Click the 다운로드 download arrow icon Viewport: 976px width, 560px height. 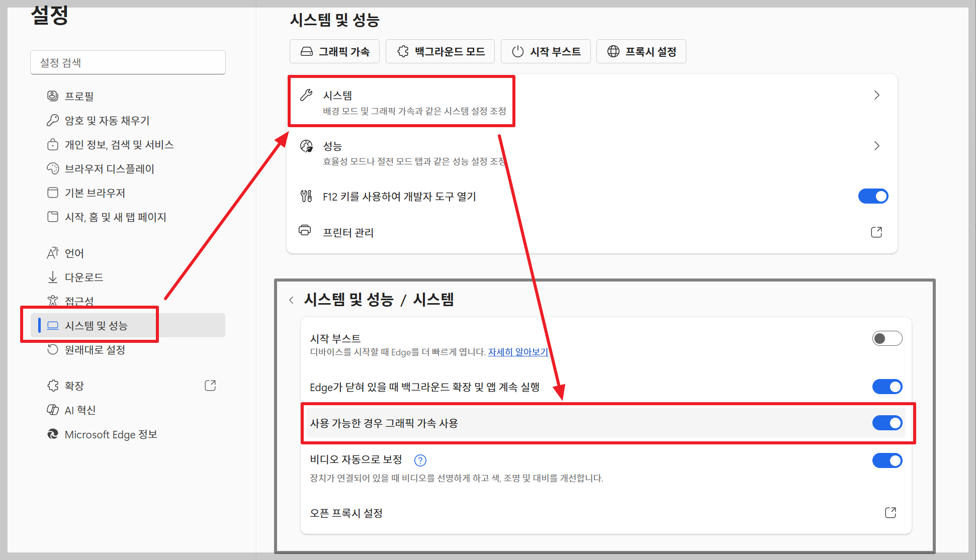pyautogui.click(x=52, y=277)
